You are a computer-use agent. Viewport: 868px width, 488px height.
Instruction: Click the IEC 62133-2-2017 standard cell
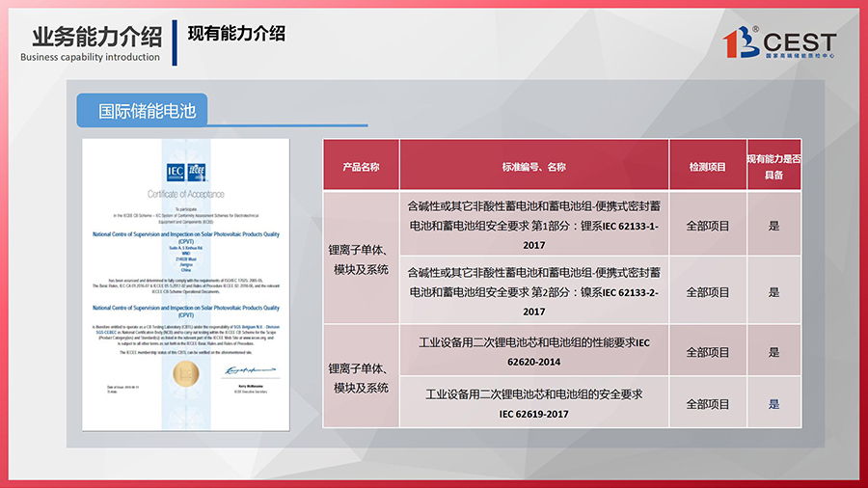point(534,290)
